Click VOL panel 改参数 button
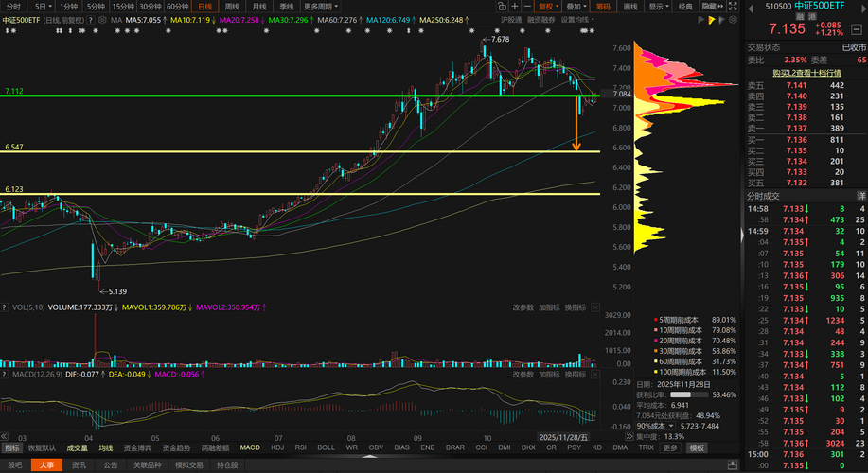Screen dimensions: 868x473 click(523, 307)
